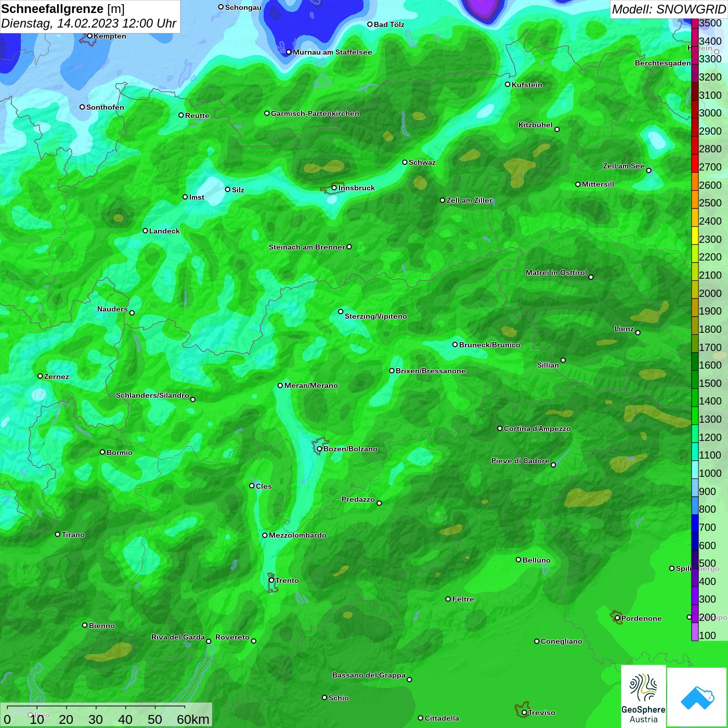Click the 'Mezzolombardo' label
The height and width of the screenshot is (728, 728).
click(x=297, y=535)
